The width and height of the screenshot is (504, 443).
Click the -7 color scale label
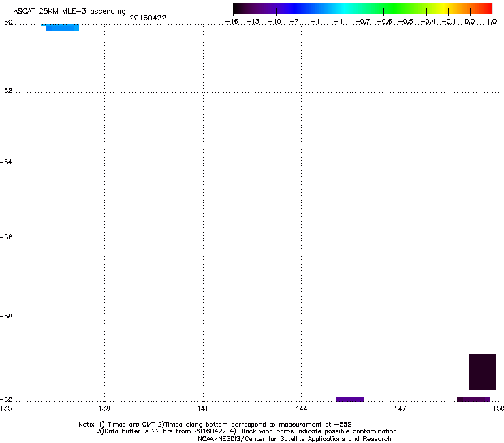coord(294,22)
